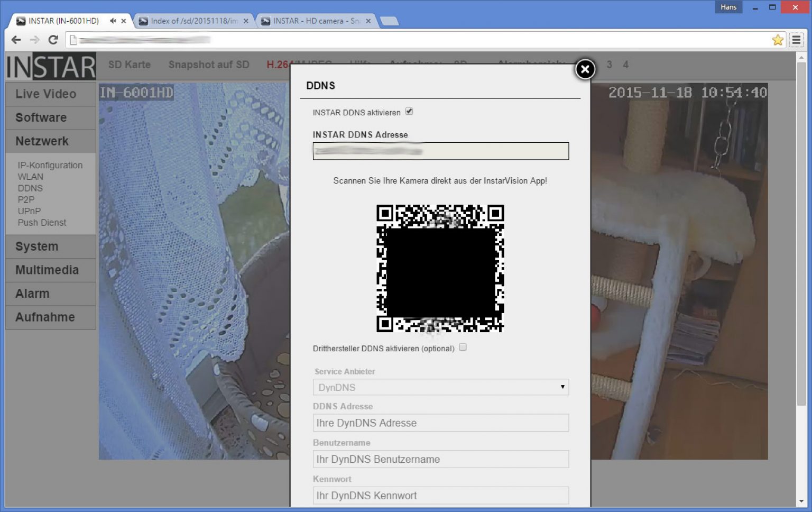Switch to the INSTAR - HD camera tab

[x=316, y=21]
